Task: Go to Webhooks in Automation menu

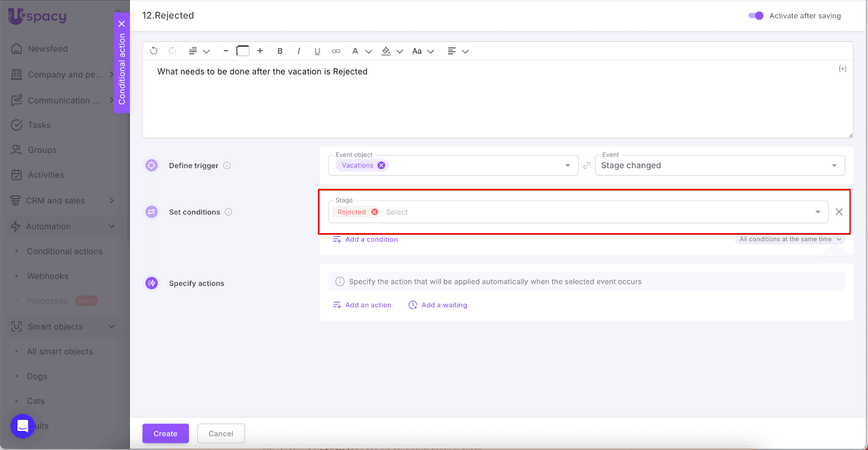Action: pos(48,276)
